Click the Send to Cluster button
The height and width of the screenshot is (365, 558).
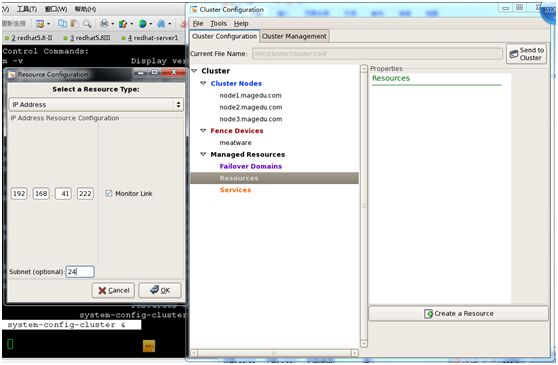tap(527, 54)
